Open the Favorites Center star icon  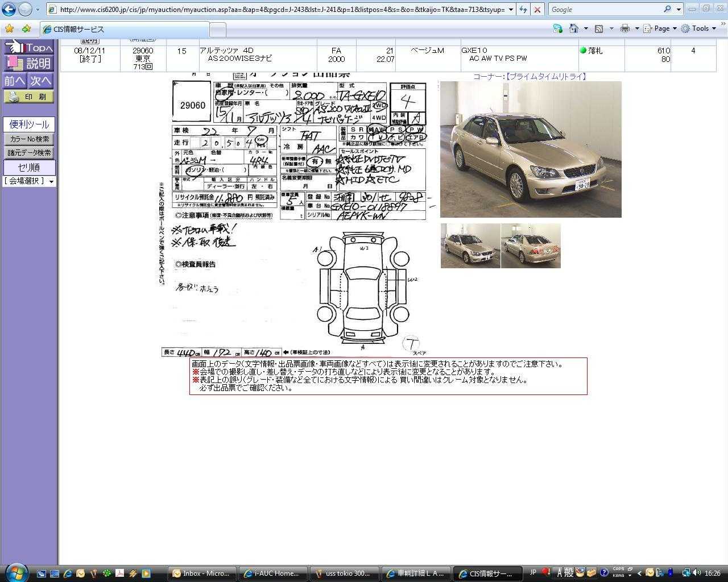coord(9,28)
